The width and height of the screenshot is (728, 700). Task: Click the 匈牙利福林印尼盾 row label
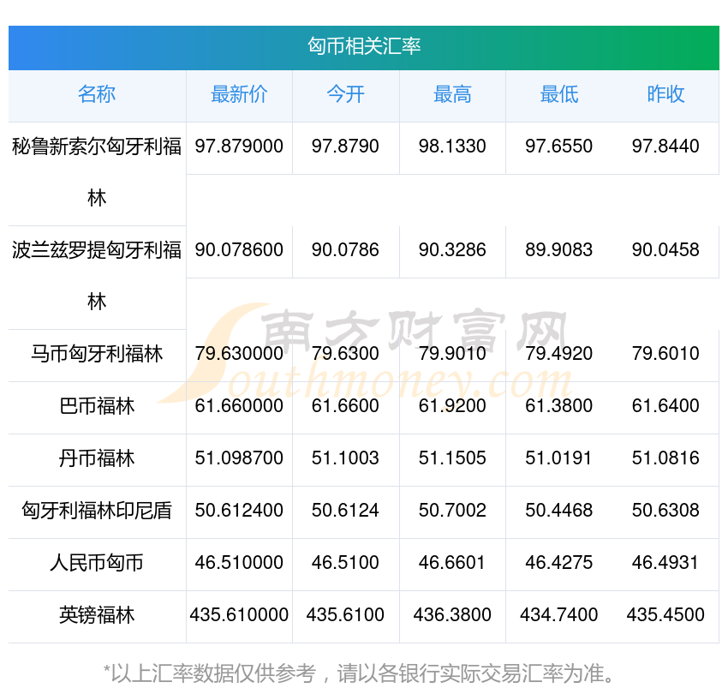97,511
